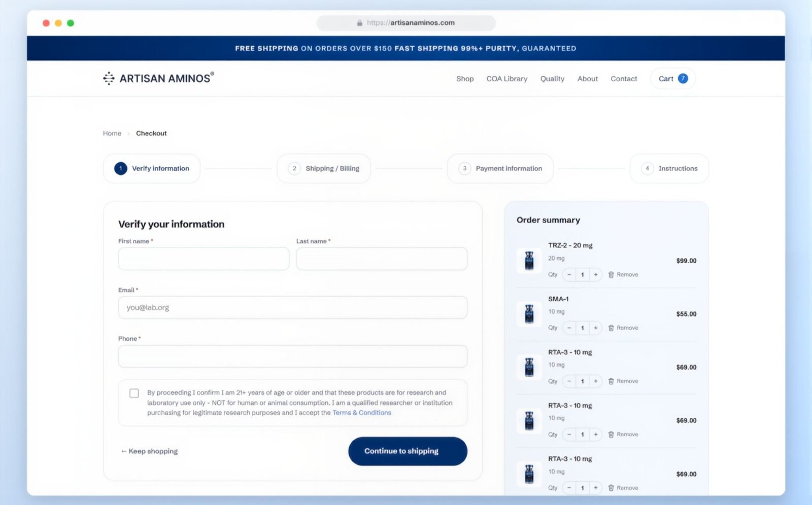
Task: Increase quantity of TRZ-2 - 20 mg
Action: point(596,275)
